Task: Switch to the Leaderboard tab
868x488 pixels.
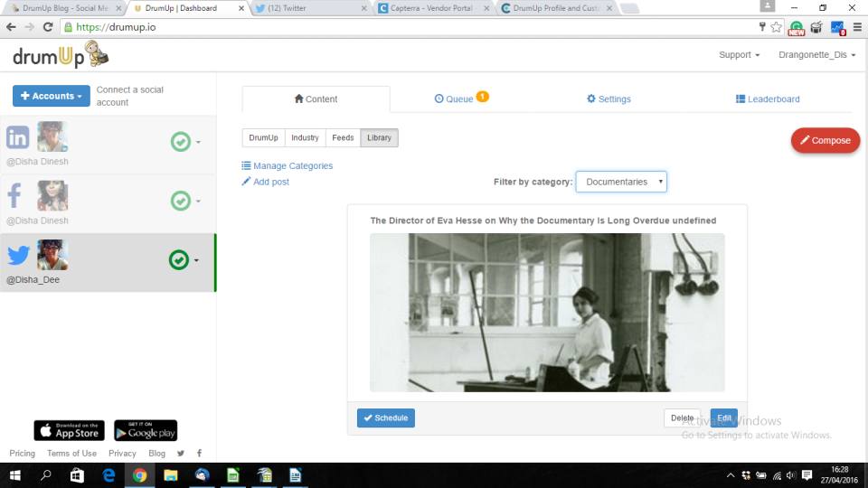Action: (768, 99)
